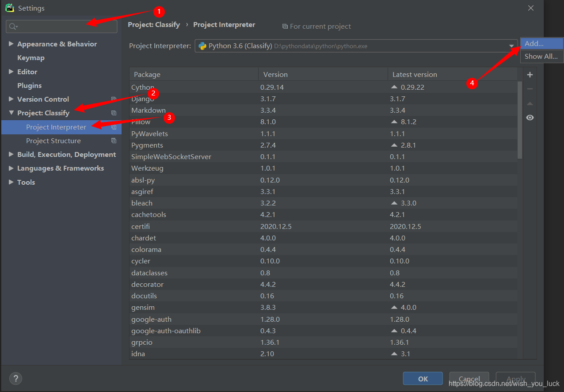Open the Keymap settings page

31,58
